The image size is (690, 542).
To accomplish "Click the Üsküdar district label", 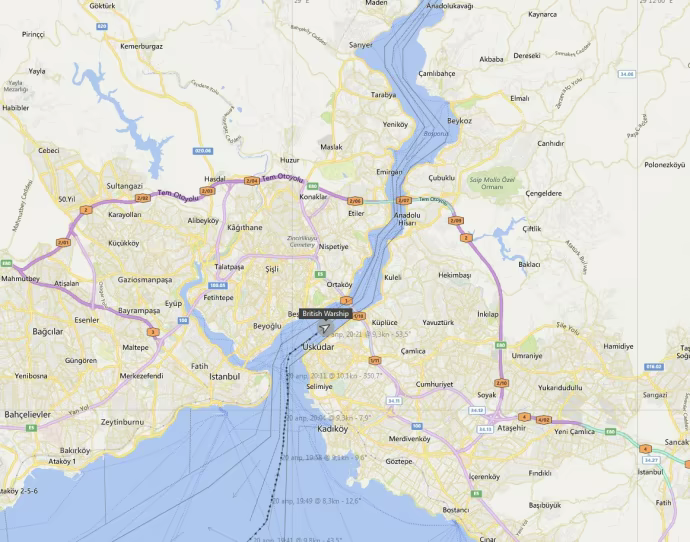I will (x=318, y=347).
